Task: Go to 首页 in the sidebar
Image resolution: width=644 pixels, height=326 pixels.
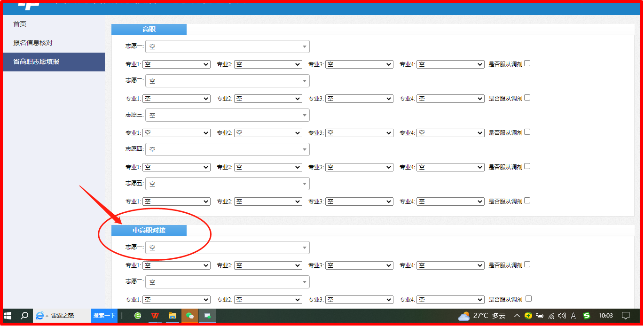Action: (20, 24)
